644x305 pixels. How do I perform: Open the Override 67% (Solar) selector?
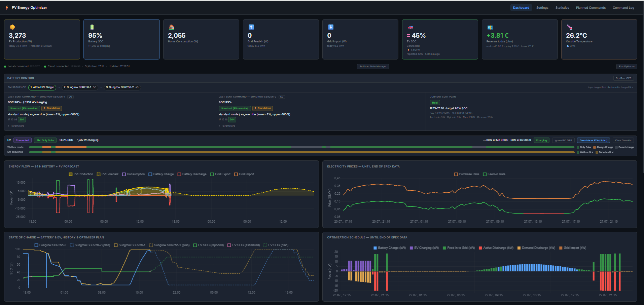point(594,140)
